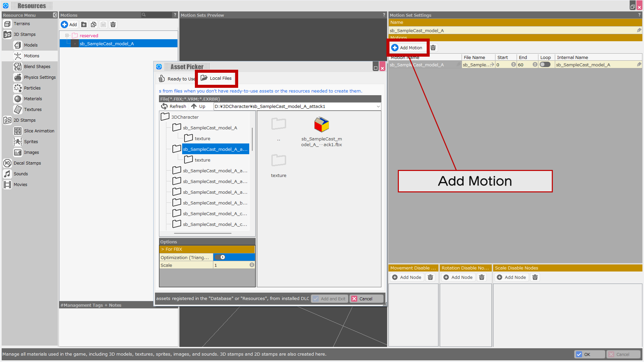Click the Add Motion button
Screen dimensions: 644x362
click(x=407, y=48)
